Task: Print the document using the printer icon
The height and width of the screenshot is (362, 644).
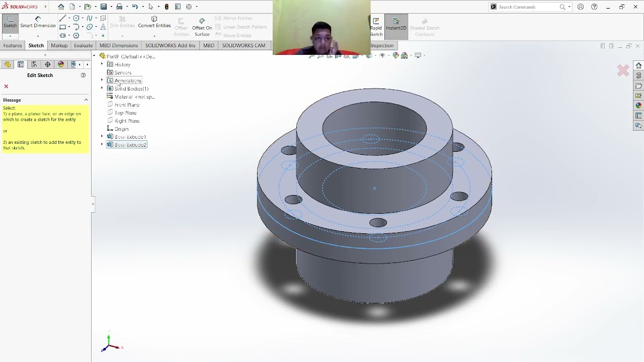Action: [x=119, y=7]
